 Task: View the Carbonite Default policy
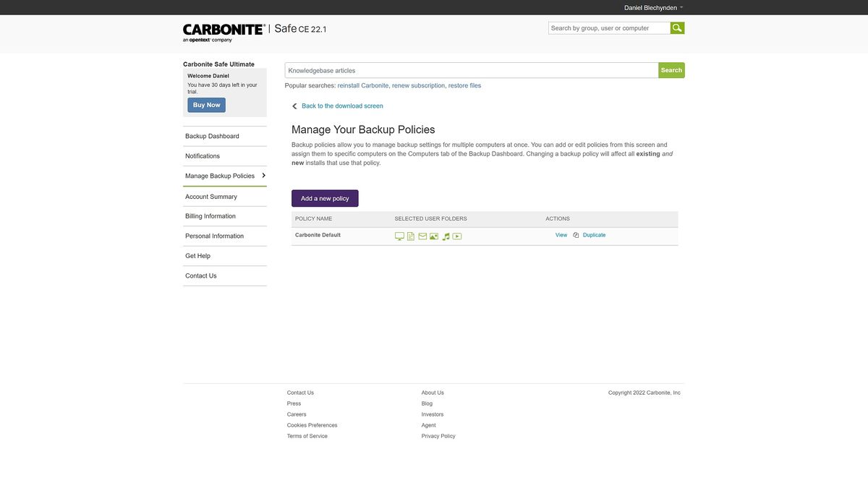561,234
